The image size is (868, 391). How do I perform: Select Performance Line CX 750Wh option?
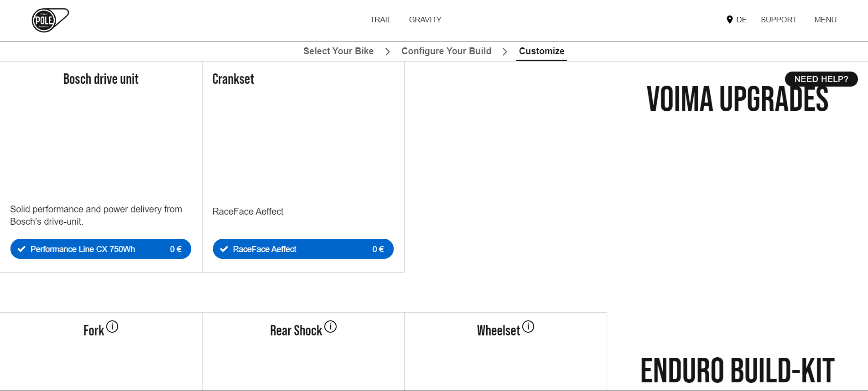[x=100, y=249]
